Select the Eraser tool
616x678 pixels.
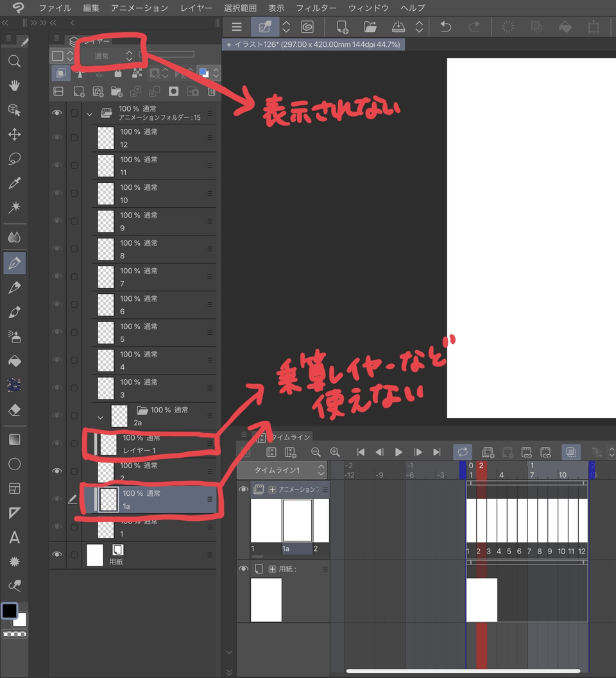14,409
